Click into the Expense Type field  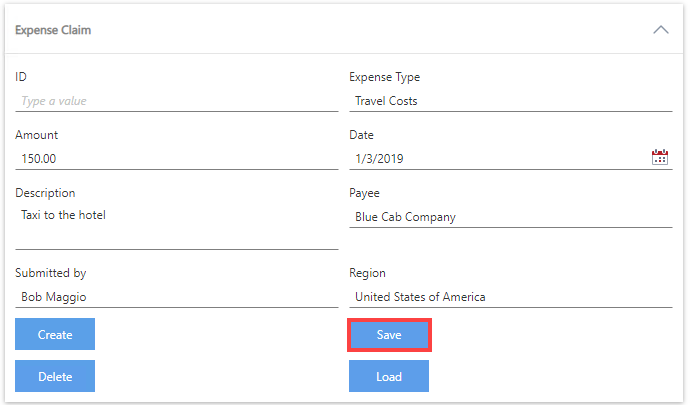coord(510,101)
